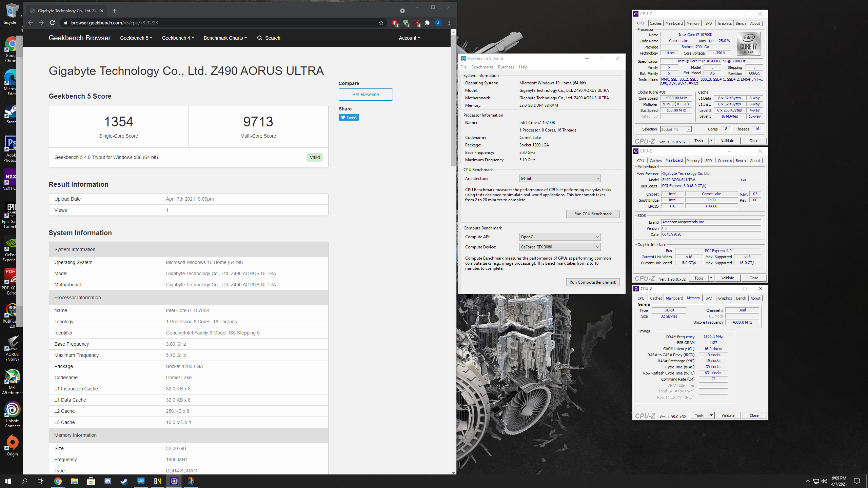
Task: Click Validate in top CPU-Z window
Action: coord(728,141)
